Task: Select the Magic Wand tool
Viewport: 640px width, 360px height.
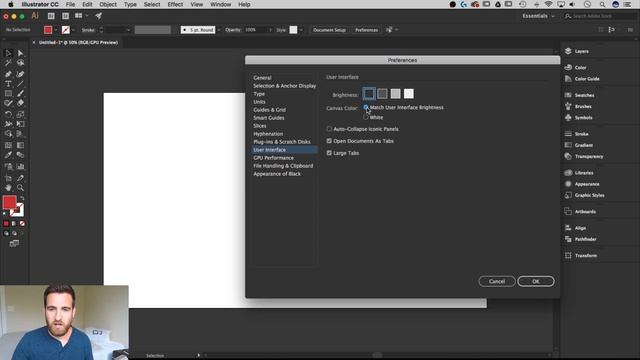Action: click(8, 63)
